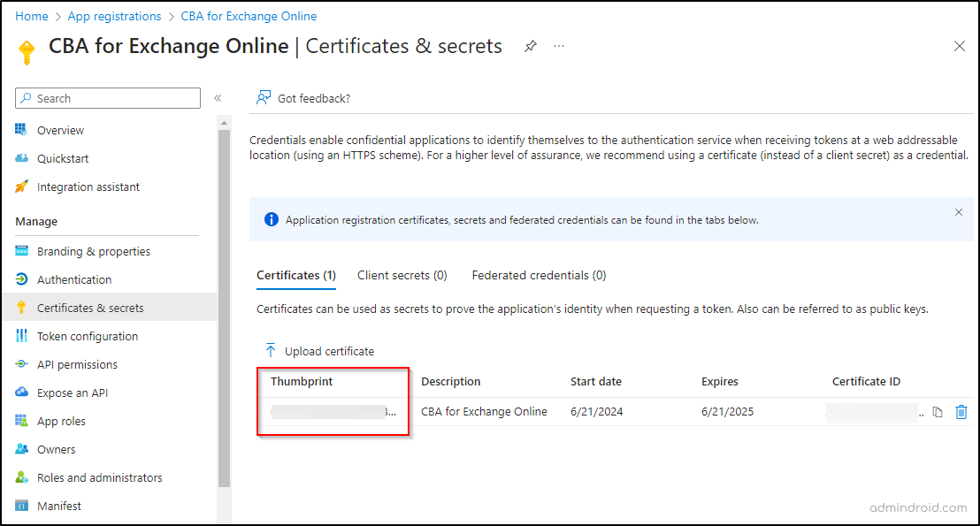This screenshot has width=980, height=526.
Task: Switch to the Client secrets tab
Action: tap(402, 275)
